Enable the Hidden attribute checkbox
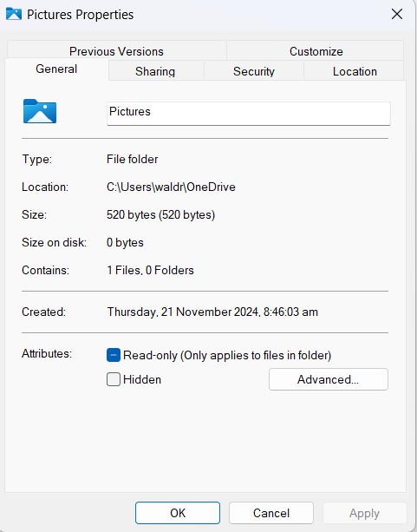Screen dimensions: 417x532 tap(114, 379)
